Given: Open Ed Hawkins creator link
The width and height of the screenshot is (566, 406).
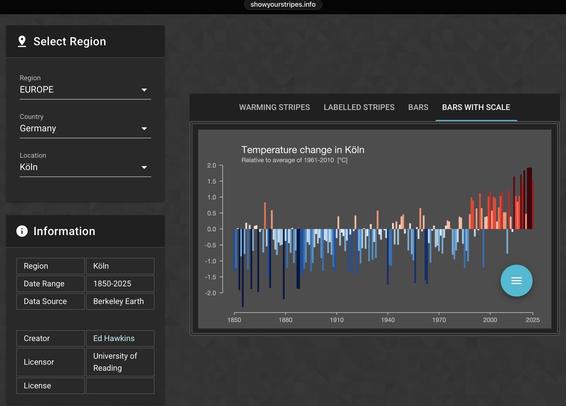Looking at the screenshot, I should [114, 338].
